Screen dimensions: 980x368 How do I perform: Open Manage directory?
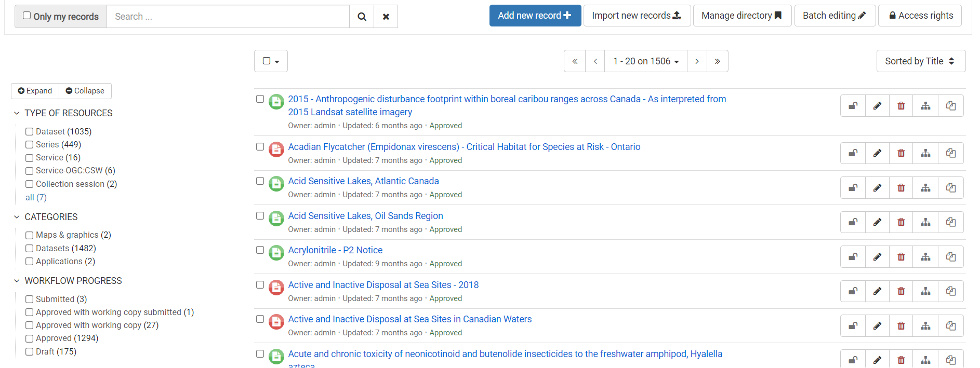coord(742,16)
